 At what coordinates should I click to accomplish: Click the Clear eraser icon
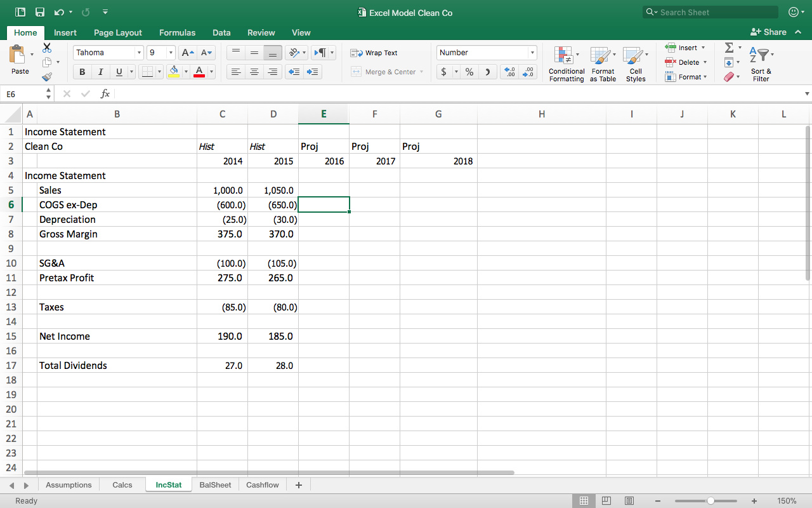(729, 77)
